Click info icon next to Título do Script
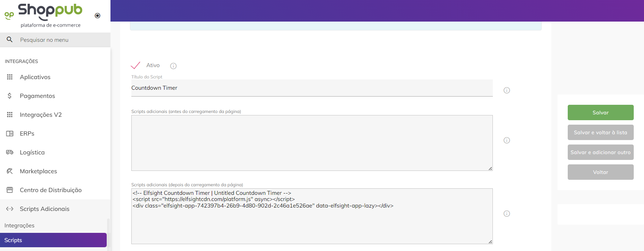The height and width of the screenshot is (251, 644). (507, 90)
